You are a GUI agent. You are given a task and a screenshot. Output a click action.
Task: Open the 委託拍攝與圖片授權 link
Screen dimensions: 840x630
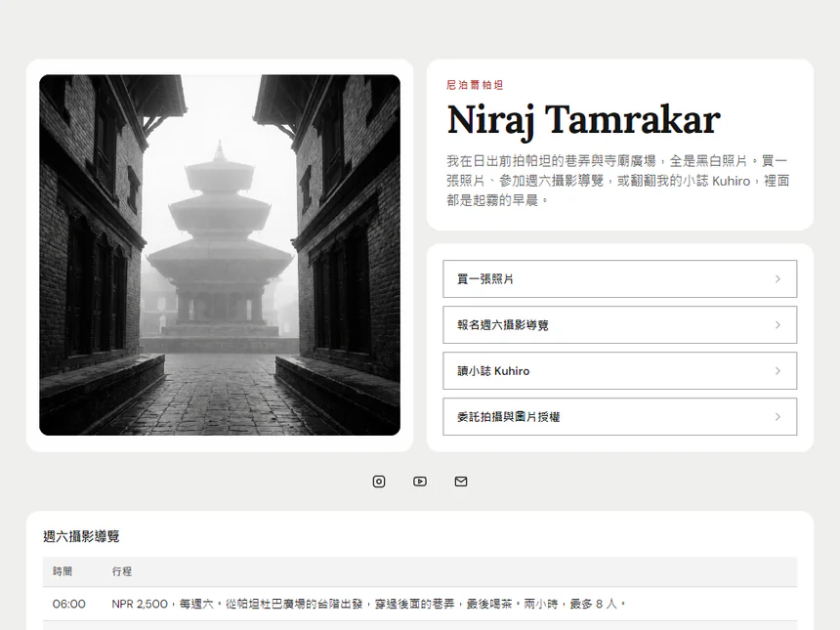tap(620, 417)
